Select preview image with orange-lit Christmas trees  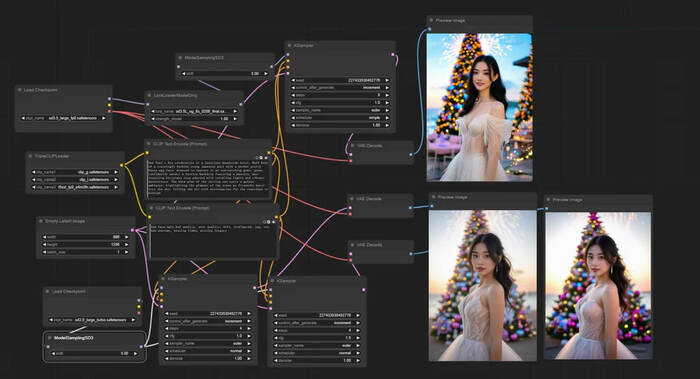(479, 107)
